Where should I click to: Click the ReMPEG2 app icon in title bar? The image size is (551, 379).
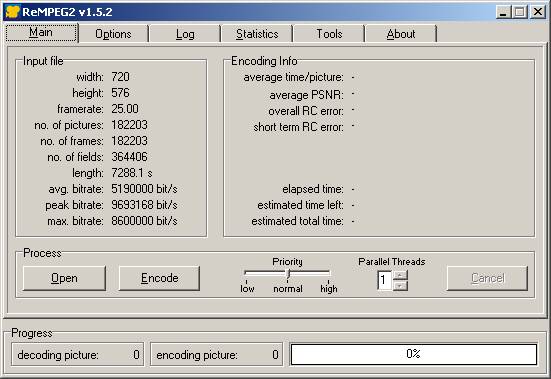(x=12, y=12)
